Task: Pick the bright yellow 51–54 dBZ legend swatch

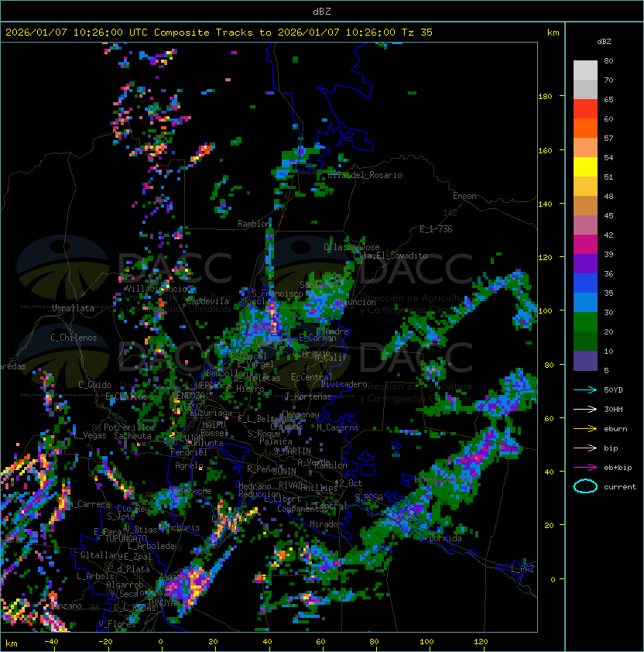Action: (x=585, y=166)
